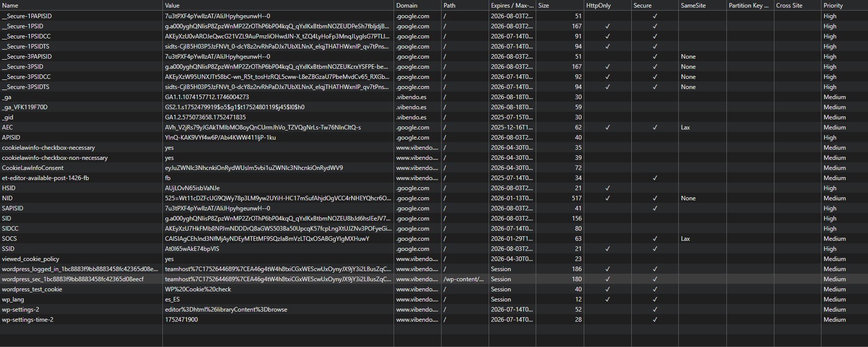Click the At0I65wAkE74bpVIS value

coord(192,249)
